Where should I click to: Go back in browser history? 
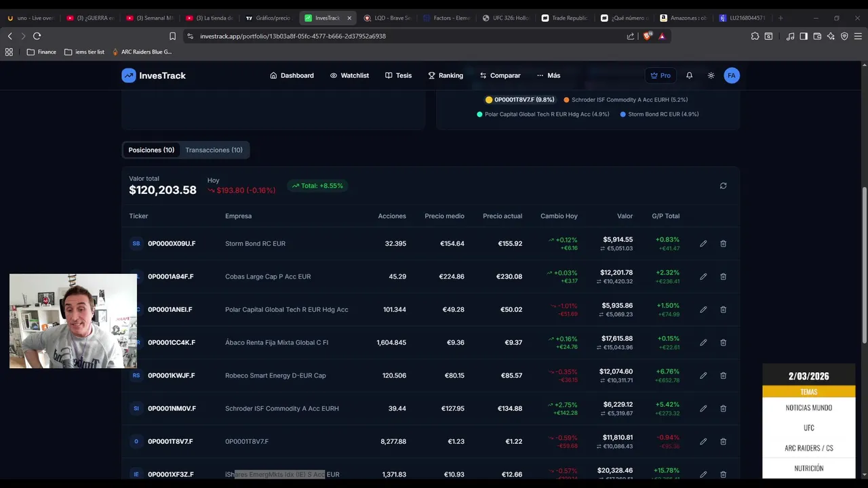pyautogui.click(x=9, y=36)
